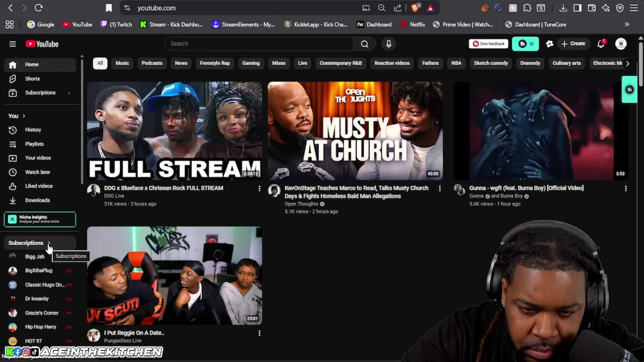The image size is (644, 362).
Task: Select the Live filter chip
Action: click(302, 63)
